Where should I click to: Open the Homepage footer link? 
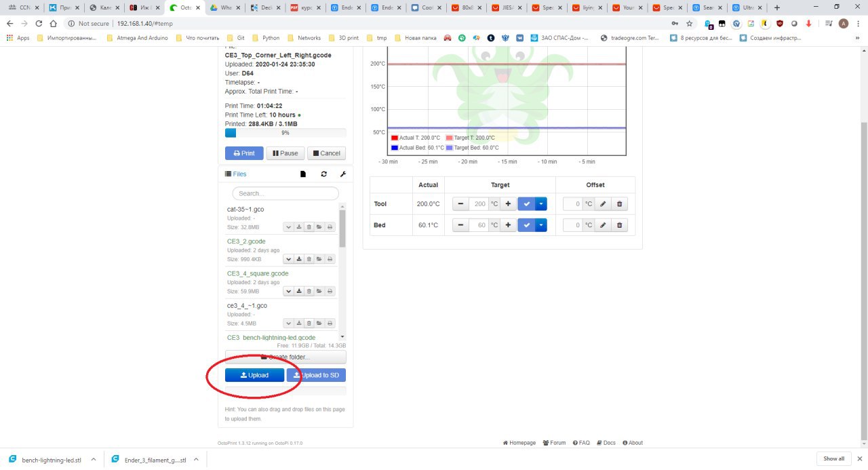click(x=519, y=443)
